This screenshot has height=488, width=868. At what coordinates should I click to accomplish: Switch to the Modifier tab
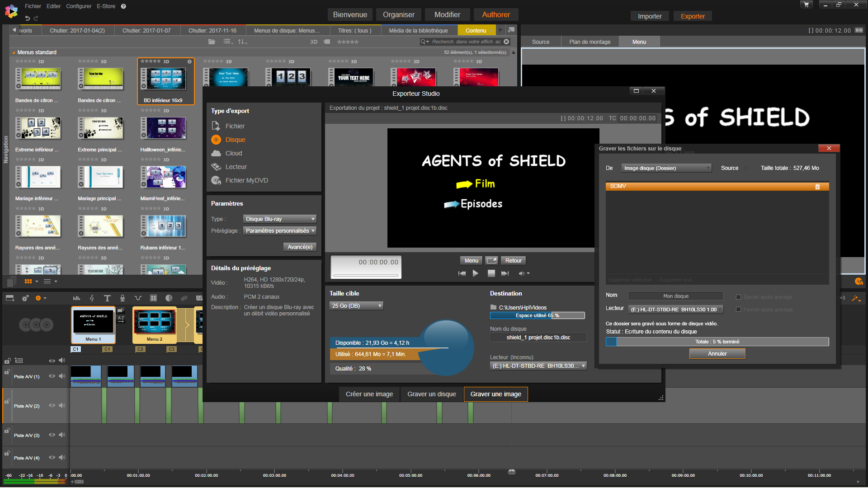pos(447,15)
